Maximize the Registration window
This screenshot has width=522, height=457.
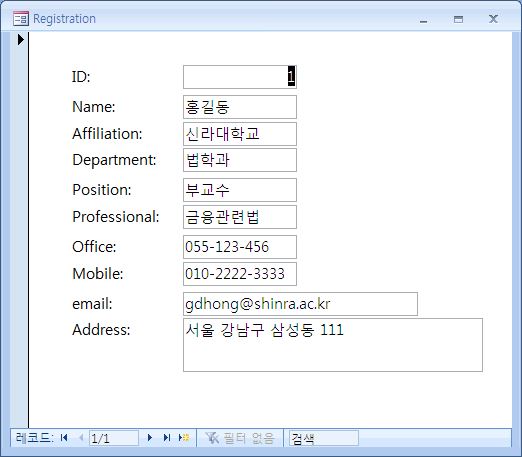tap(458, 19)
